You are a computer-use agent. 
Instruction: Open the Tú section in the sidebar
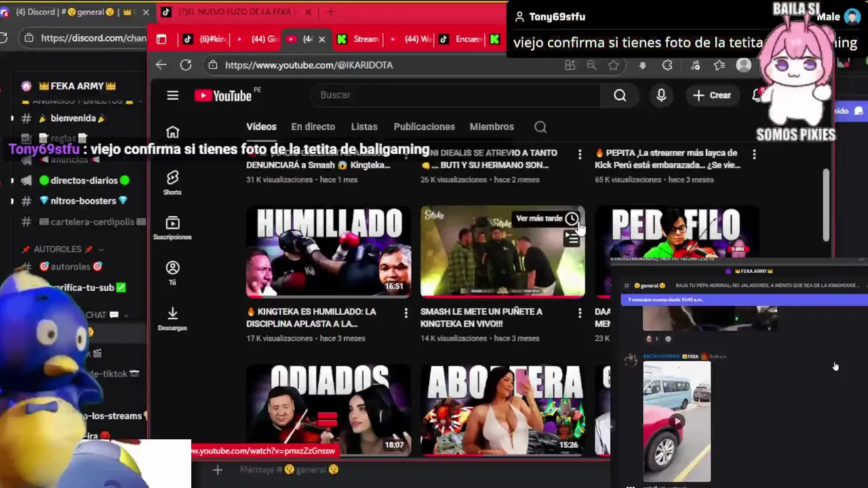(x=172, y=272)
